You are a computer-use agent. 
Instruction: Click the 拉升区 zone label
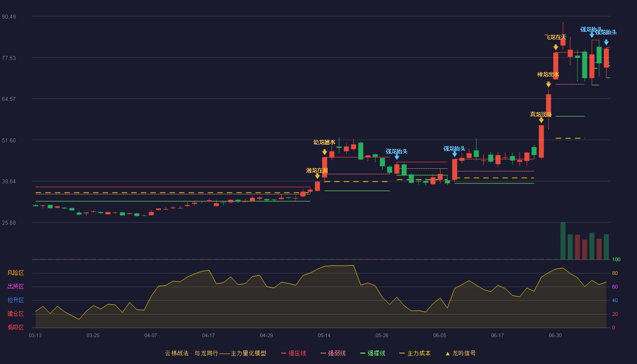(16, 300)
